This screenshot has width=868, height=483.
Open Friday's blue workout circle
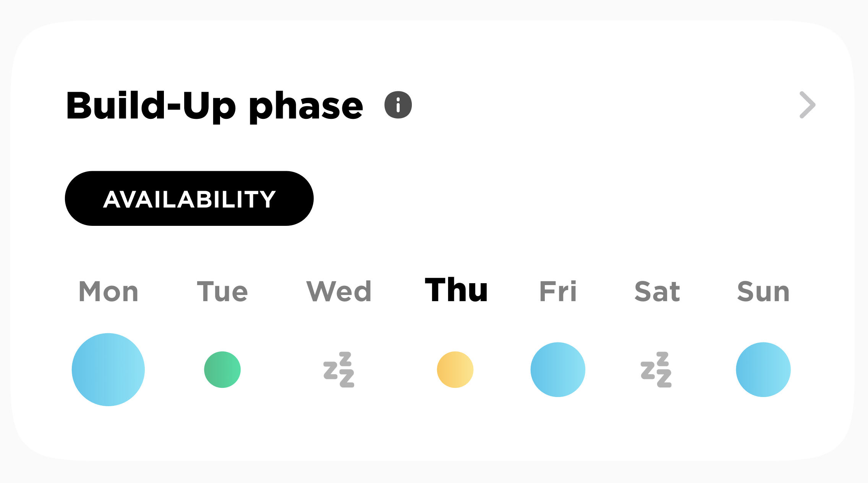558,370
